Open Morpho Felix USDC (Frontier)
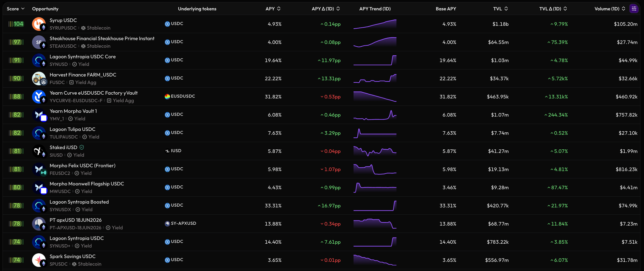 [x=82, y=166]
